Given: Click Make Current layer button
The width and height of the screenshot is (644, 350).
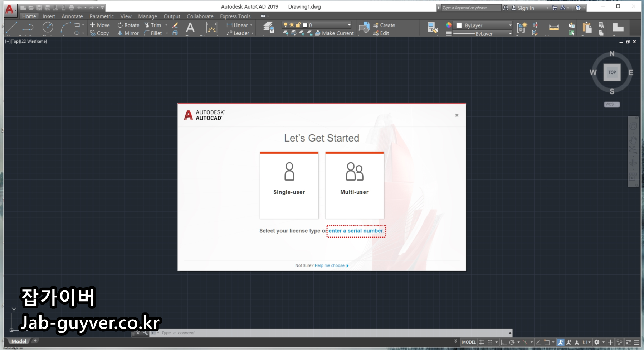Looking at the screenshot, I should [x=334, y=33].
